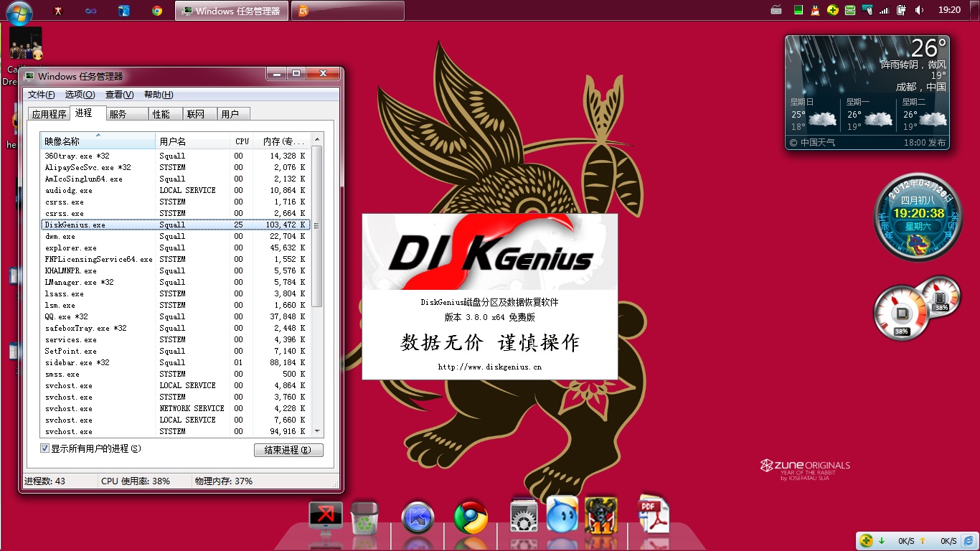Open the infinity-symbol icon in the taskbar

click(x=90, y=11)
